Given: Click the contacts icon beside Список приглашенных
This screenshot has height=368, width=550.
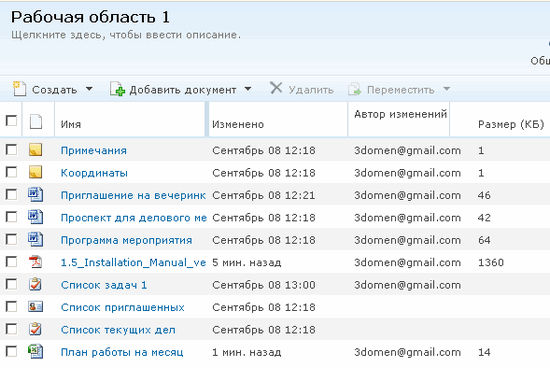Looking at the screenshot, I should [35, 307].
